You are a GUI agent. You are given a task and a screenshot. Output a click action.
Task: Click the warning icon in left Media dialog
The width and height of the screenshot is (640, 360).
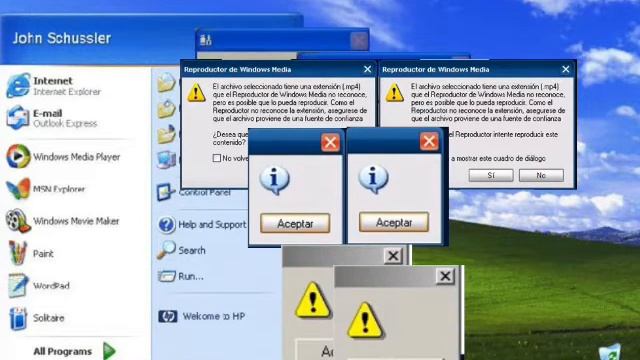(196, 93)
